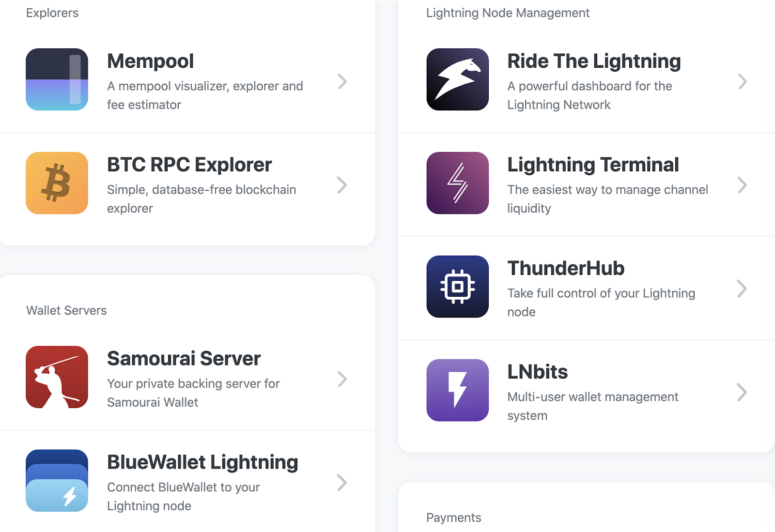This screenshot has height=532, width=775.
Task: Click the LNbits lightning bolt icon
Action: [457, 390]
